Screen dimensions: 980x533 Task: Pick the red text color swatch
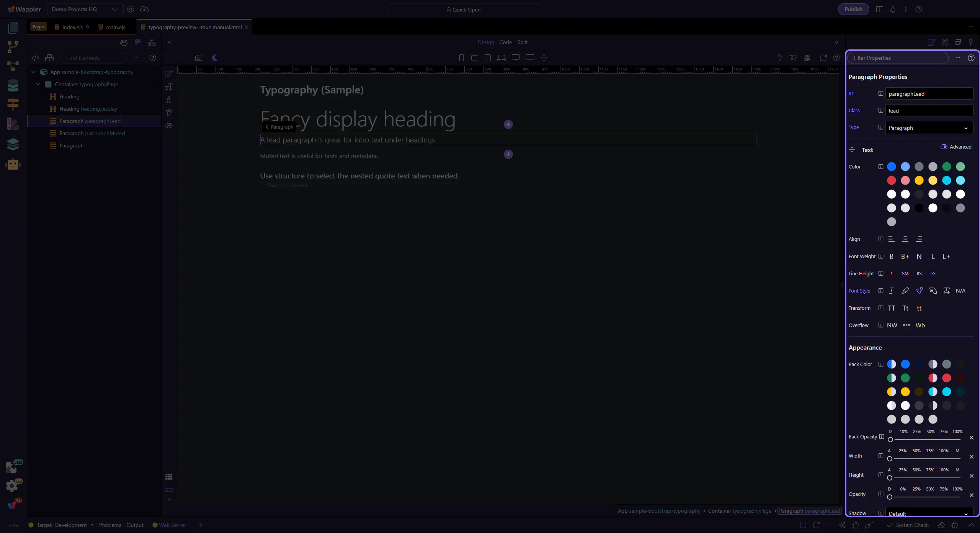pos(891,180)
